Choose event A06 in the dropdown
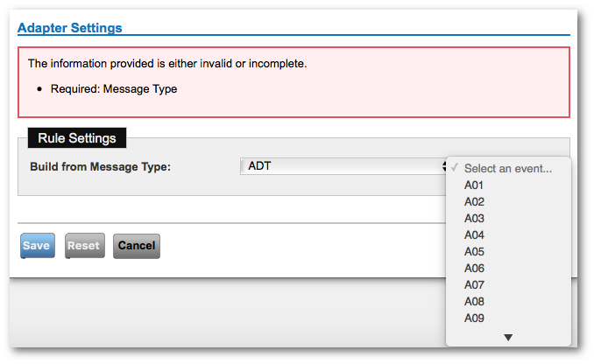Viewport: 594px width, 364px height. click(474, 269)
